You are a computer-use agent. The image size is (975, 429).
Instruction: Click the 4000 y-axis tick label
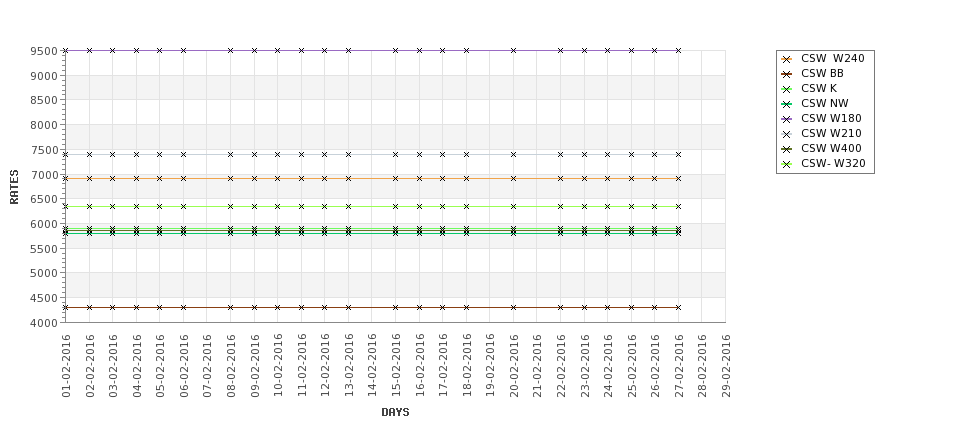(x=44, y=323)
